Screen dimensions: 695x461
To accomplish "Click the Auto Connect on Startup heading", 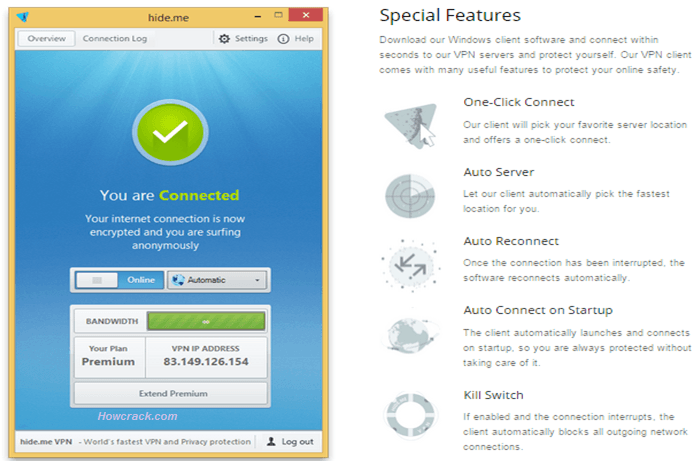I will [538, 310].
